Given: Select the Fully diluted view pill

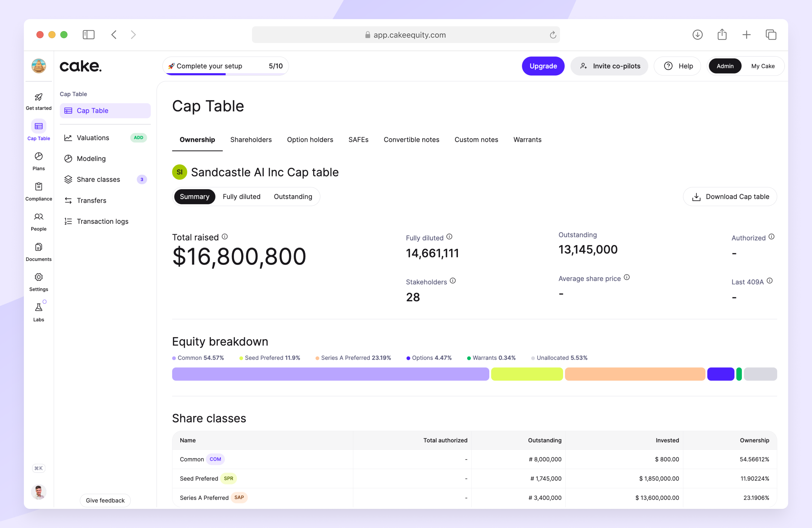Looking at the screenshot, I should [242, 197].
